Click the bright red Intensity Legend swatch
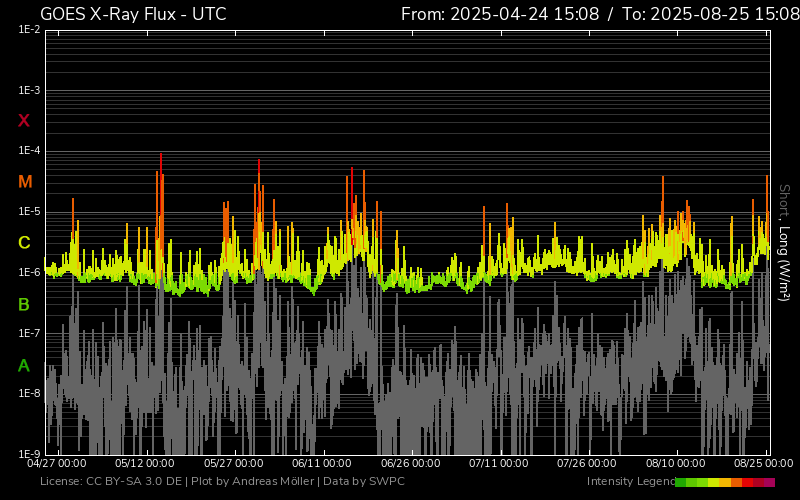Screen dimensions: 800x500 pyautogui.click(x=747, y=482)
